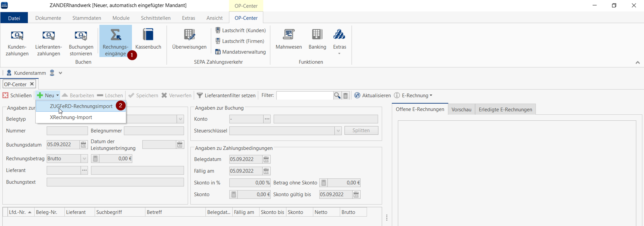The image size is (644, 226).
Task: Click Buchungen stornieren icon
Action: click(81, 36)
